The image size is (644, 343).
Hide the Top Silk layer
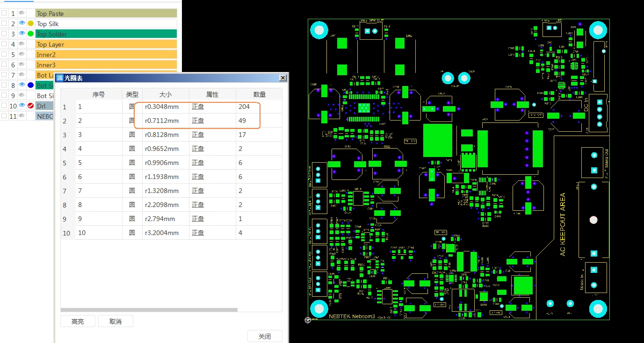22,23
